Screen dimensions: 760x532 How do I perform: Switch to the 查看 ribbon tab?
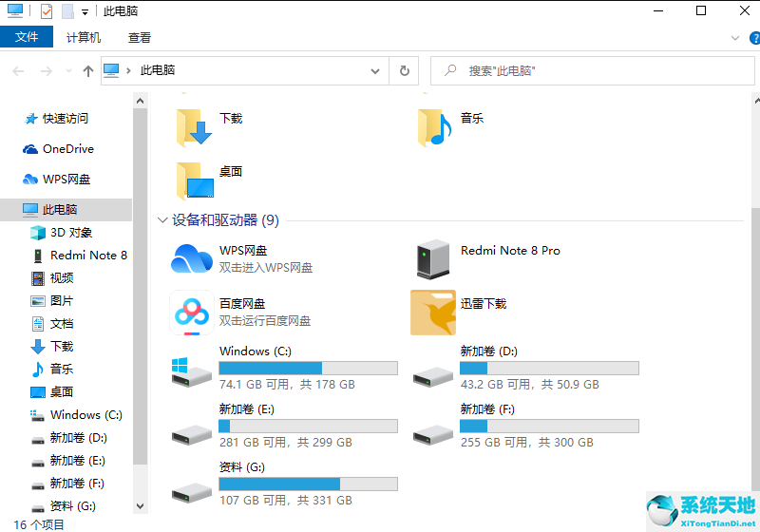[x=139, y=37]
